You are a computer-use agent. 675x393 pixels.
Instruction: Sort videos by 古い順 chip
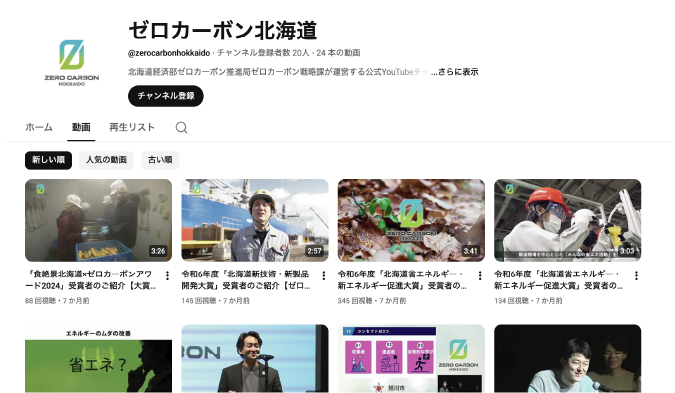pyautogui.click(x=160, y=160)
